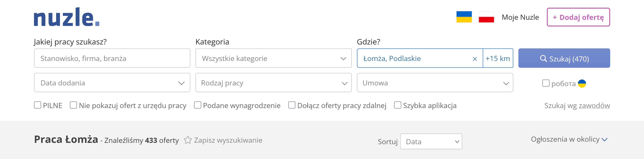The width and height of the screenshot is (644, 159).
Task: Click the 'Stanowisko, firma, branża' search field
Action: [112, 58]
